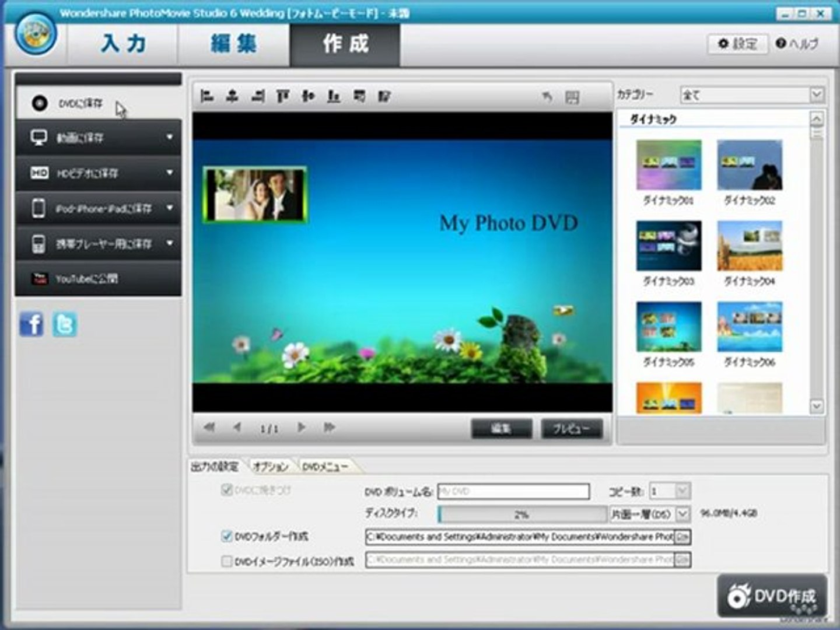Toggle the DVDに焼きつけ checkbox
The height and width of the screenshot is (630, 840).
click(x=227, y=490)
